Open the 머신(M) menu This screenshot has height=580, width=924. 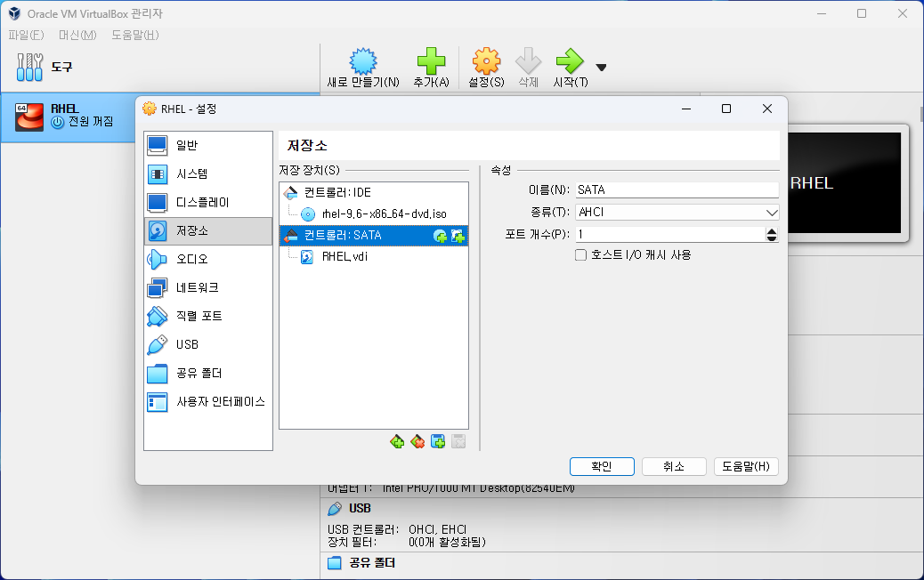pos(77,36)
